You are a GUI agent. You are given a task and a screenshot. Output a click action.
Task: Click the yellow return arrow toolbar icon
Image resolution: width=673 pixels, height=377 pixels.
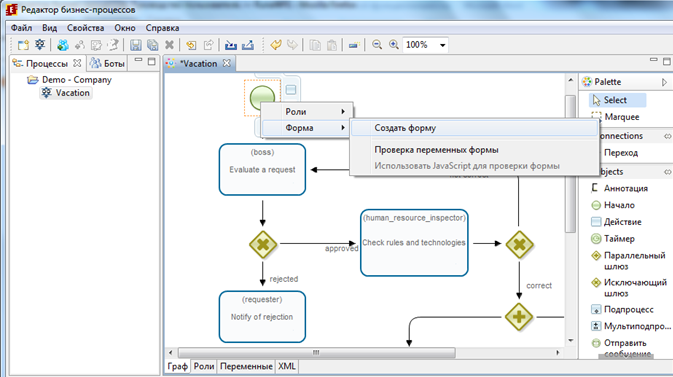point(191,45)
